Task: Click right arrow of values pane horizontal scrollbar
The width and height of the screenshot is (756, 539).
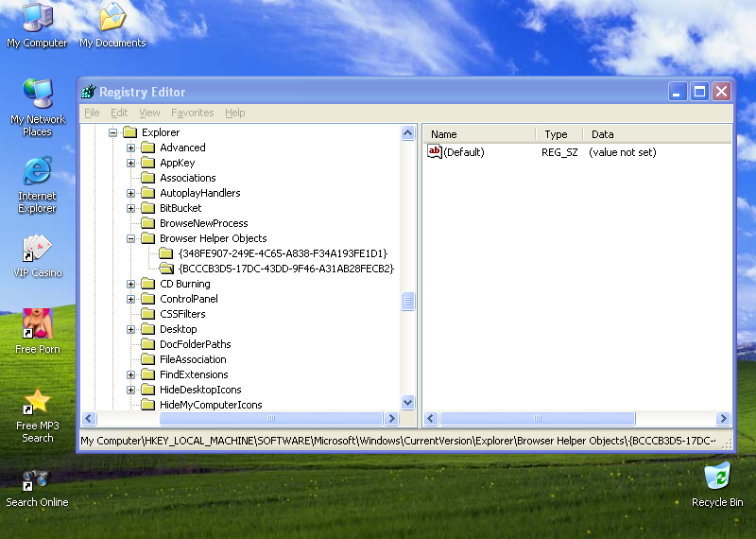Action: (x=724, y=419)
